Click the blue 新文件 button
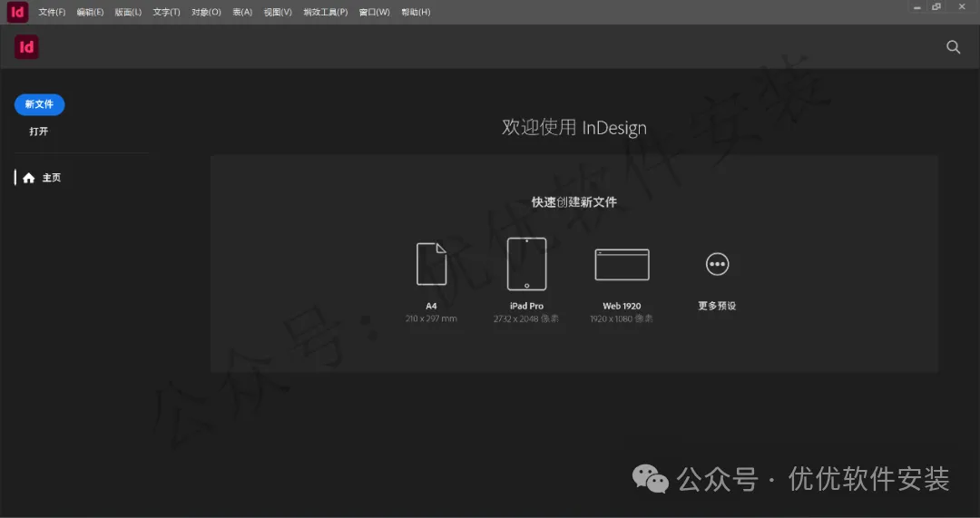 [x=39, y=104]
